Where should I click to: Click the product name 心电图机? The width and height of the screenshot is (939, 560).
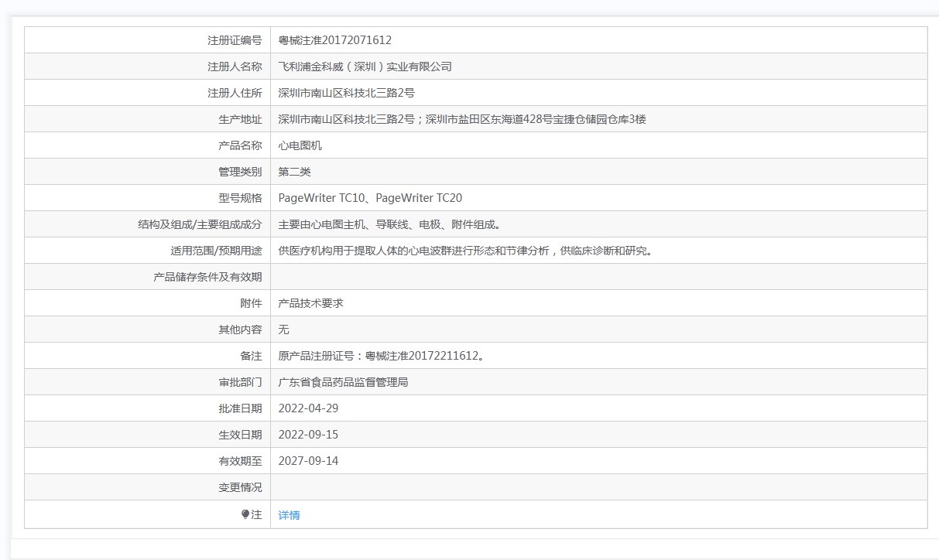tap(300, 145)
